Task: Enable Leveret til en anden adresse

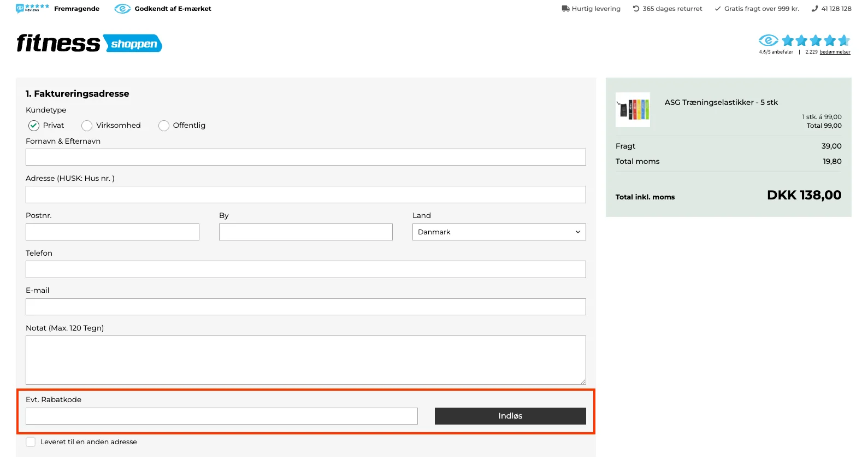Action: coord(31,442)
